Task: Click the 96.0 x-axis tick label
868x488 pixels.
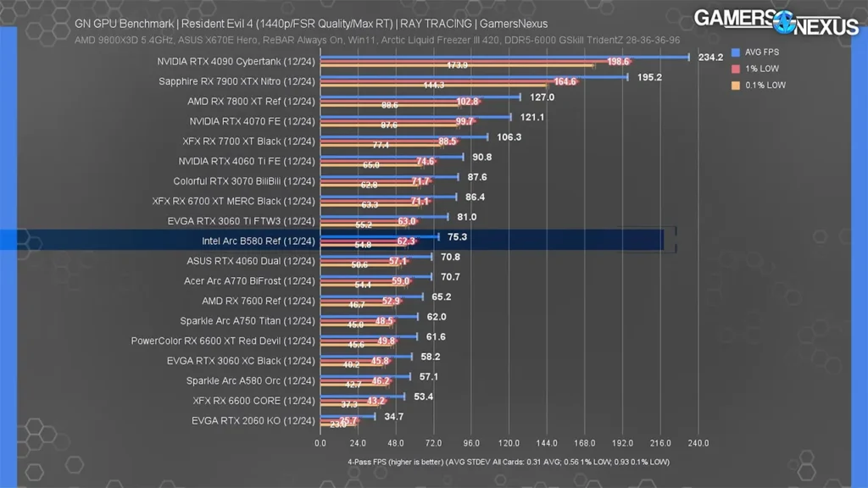Action: click(x=471, y=443)
